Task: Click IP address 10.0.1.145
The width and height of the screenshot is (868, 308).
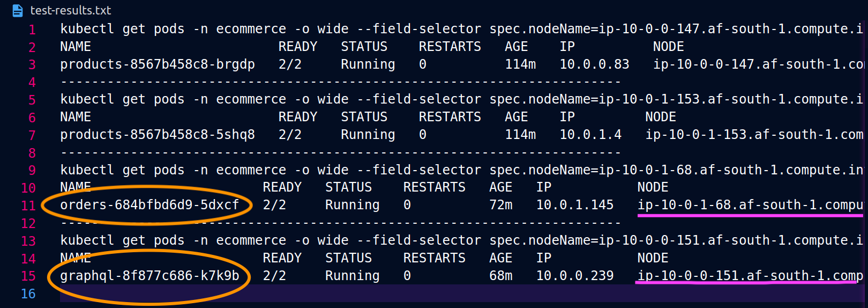Action: (575, 205)
